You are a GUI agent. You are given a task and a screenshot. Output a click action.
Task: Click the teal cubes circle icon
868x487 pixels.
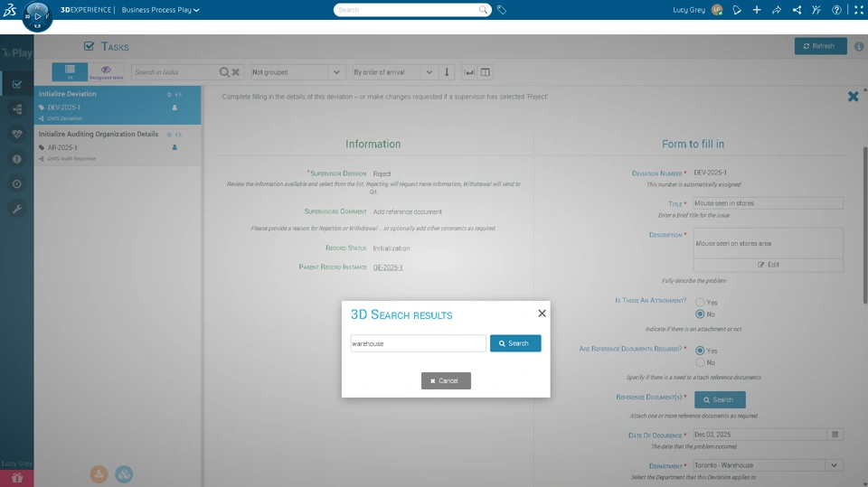pyautogui.click(x=124, y=474)
